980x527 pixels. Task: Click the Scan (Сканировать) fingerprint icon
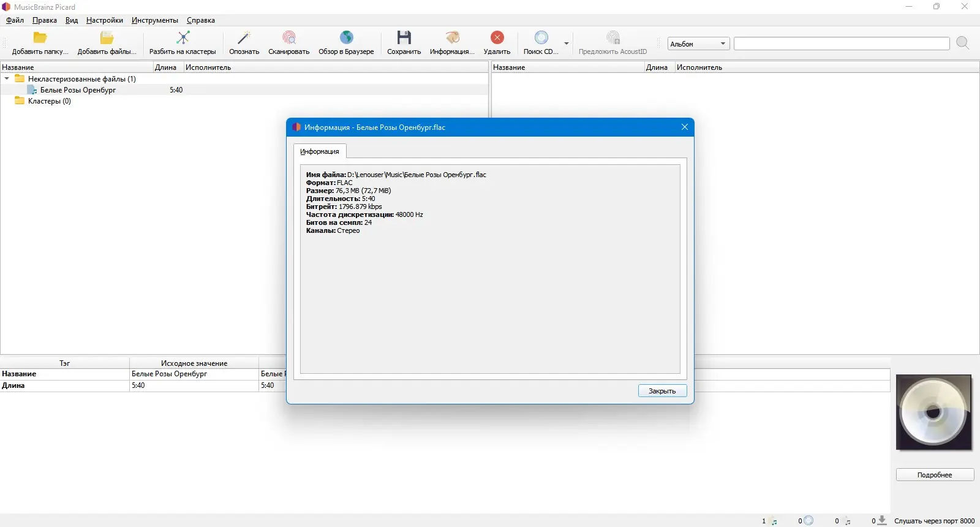[x=289, y=38]
